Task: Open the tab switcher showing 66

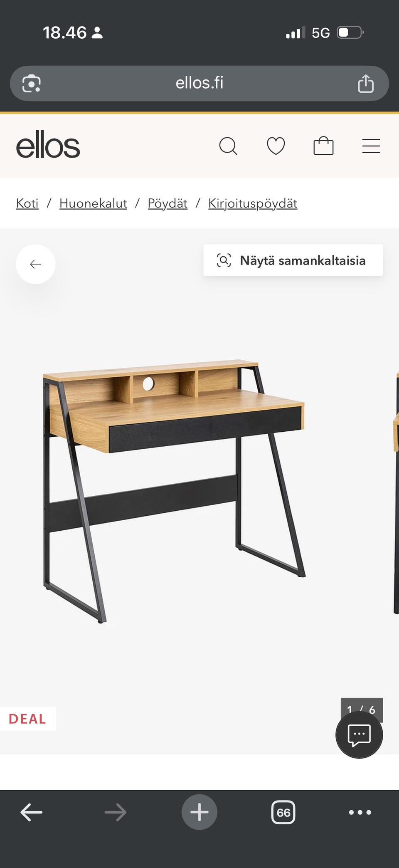Action: coord(283,812)
